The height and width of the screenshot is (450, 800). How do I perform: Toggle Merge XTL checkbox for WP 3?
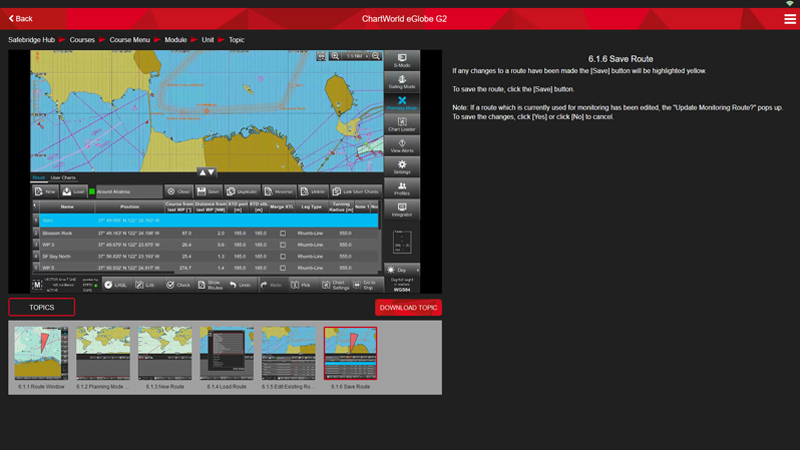pos(283,244)
